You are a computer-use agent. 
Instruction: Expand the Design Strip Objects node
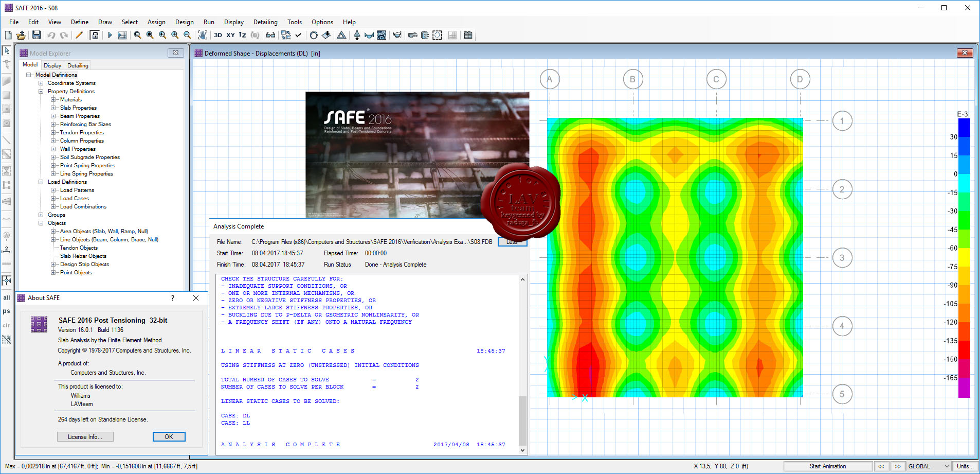53,264
